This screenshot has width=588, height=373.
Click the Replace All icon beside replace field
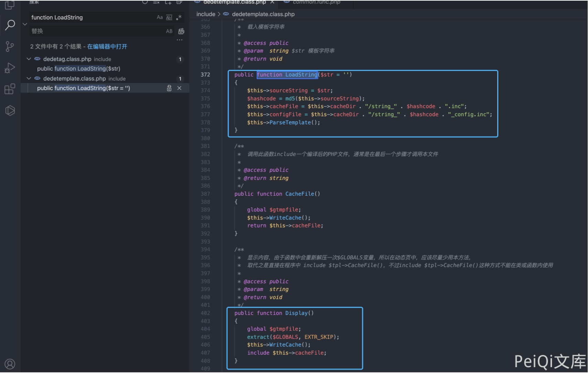(181, 31)
